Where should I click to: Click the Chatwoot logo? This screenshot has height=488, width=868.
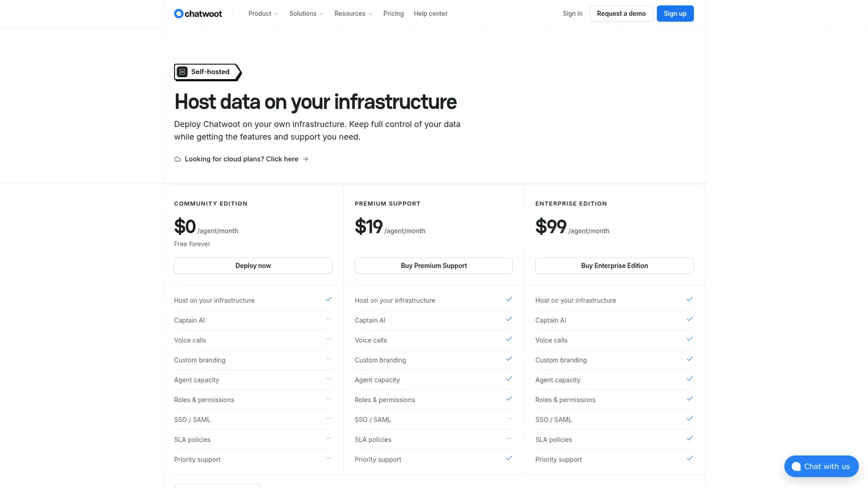[198, 14]
